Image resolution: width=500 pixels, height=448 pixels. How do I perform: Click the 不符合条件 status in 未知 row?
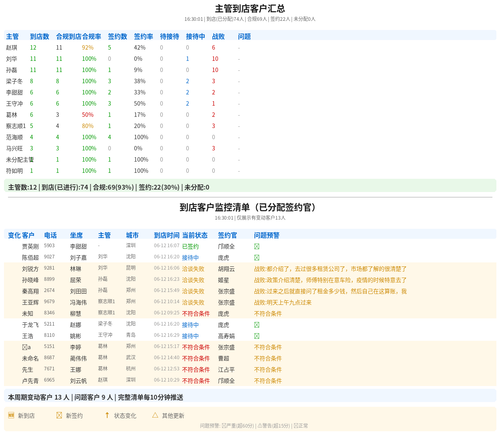pos(196,314)
